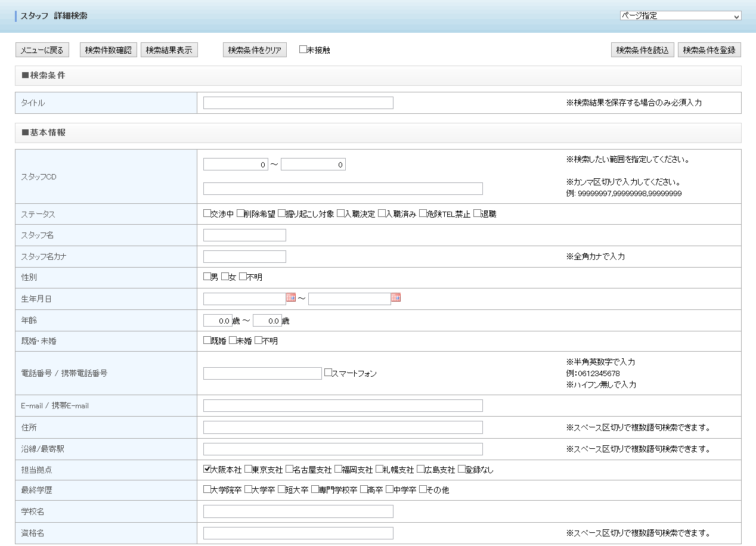Click the 例: 99999997,99999998,99999999 example text
The height and width of the screenshot is (546, 756).
tap(624, 194)
